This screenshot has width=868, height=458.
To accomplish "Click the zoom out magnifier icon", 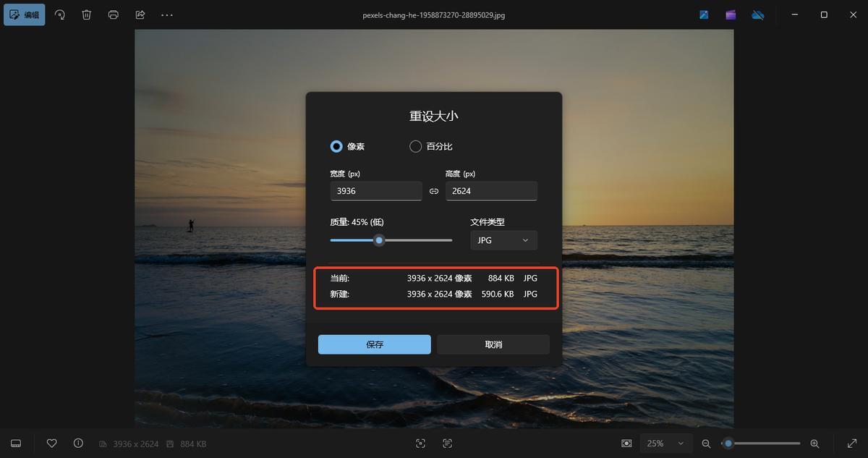I will 706,444.
